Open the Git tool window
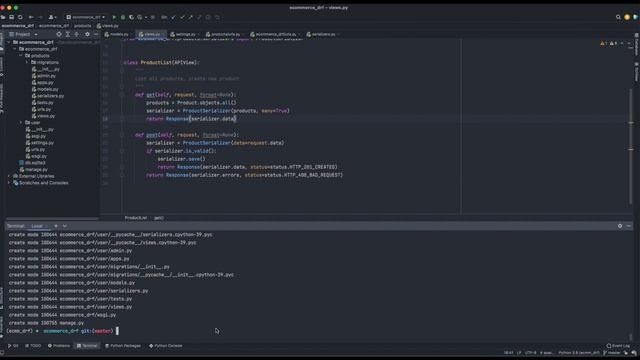Screen dimensions: 640x360 [x=13, y=346]
